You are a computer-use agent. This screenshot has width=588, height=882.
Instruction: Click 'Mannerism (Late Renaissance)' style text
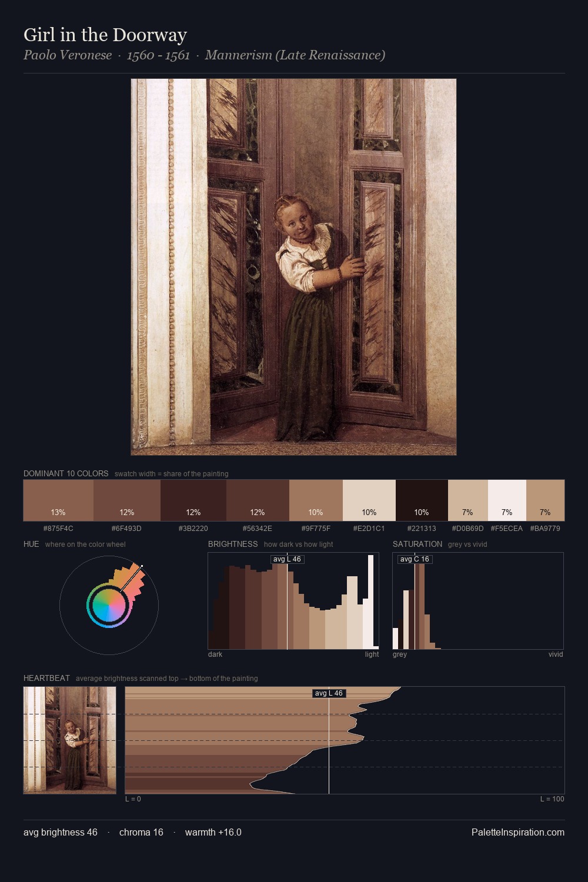(x=295, y=55)
